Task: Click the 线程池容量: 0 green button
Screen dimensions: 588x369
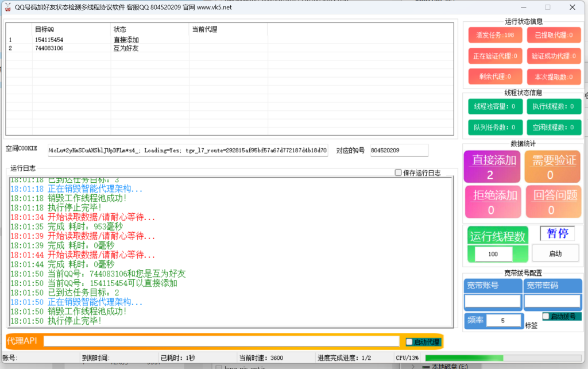Action: tap(494, 106)
